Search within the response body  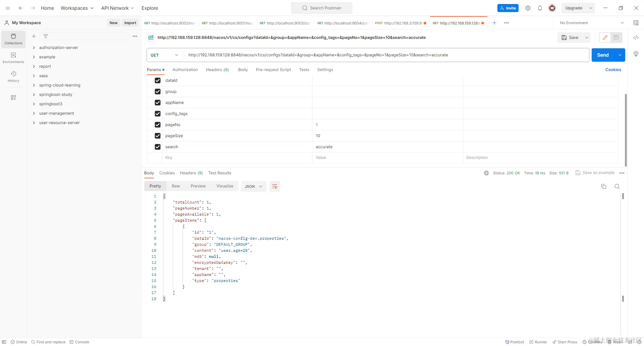click(x=617, y=186)
